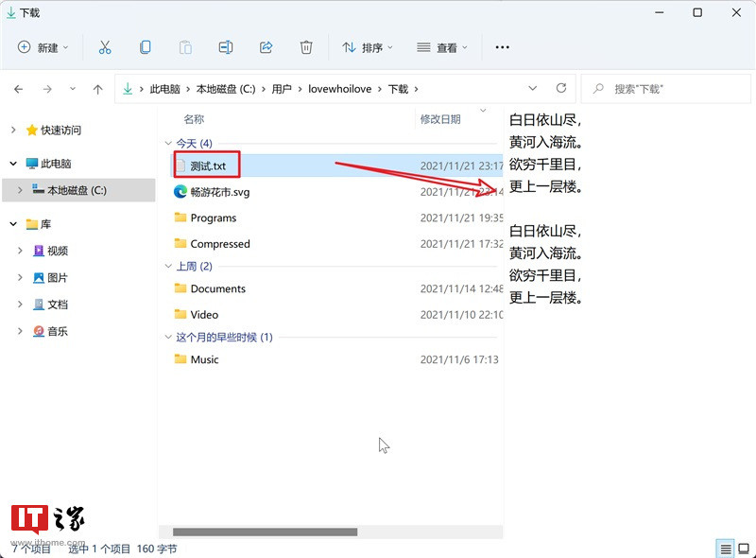Collapse the 库 tree node
The height and width of the screenshot is (558, 756).
tap(13, 224)
